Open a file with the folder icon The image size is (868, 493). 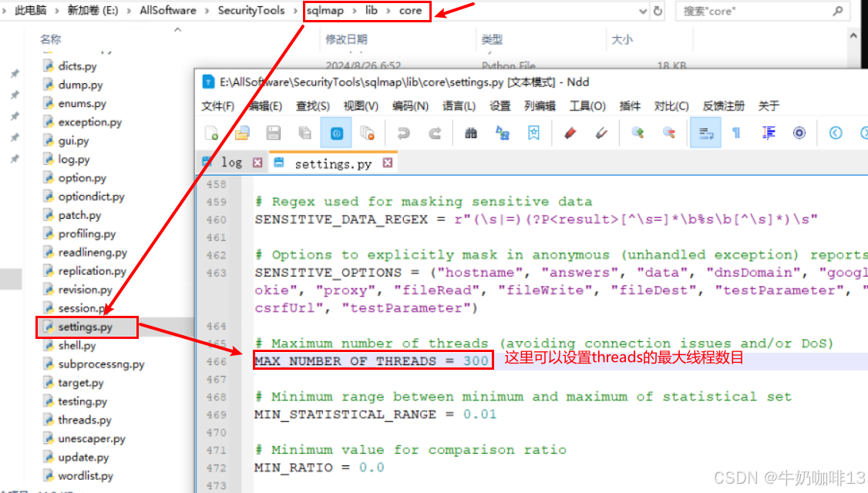click(243, 133)
